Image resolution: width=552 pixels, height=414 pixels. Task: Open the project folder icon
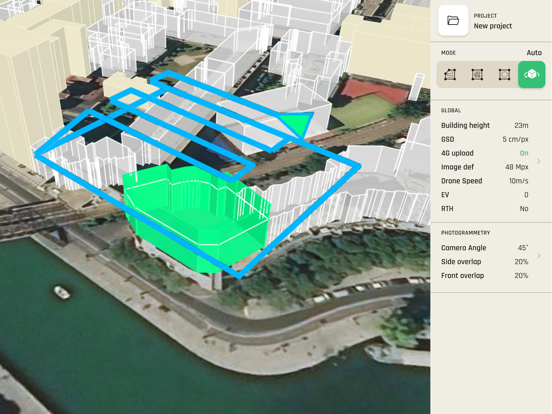(453, 20)
